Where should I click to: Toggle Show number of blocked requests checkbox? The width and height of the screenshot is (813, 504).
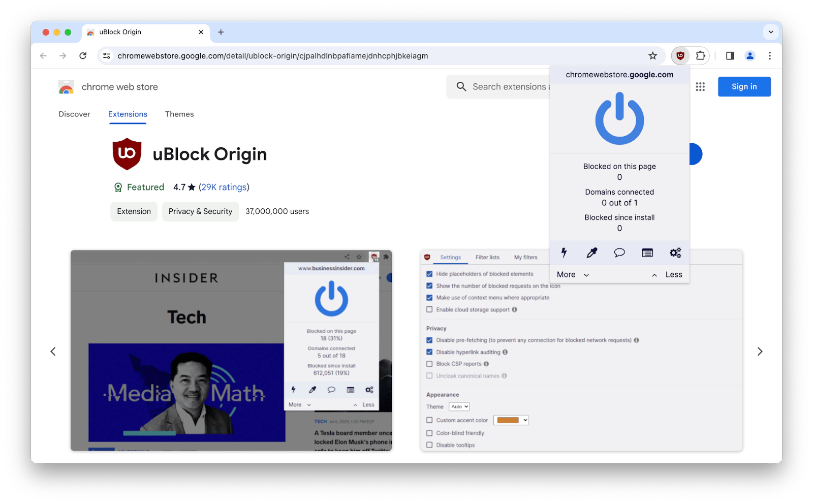click(x=429, y=286)
